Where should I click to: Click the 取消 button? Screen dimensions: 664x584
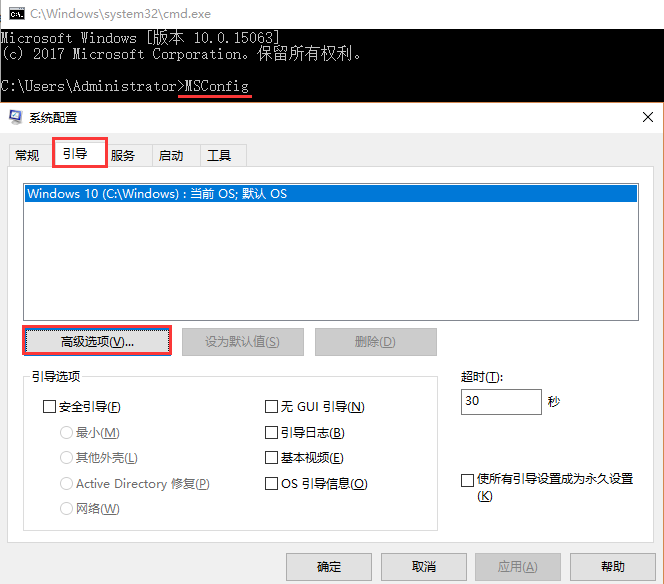pyautogui.click(x=424, y=566)
